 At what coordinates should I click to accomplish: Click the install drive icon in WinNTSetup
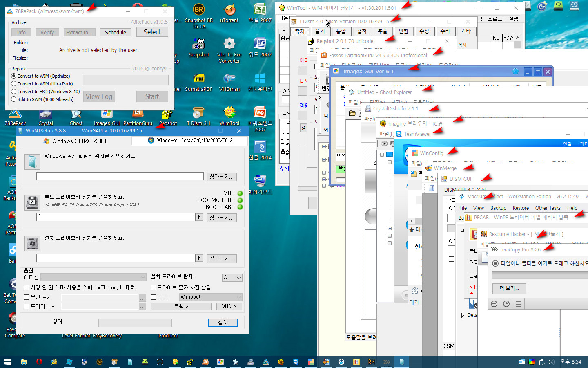(x=32, y=244)
